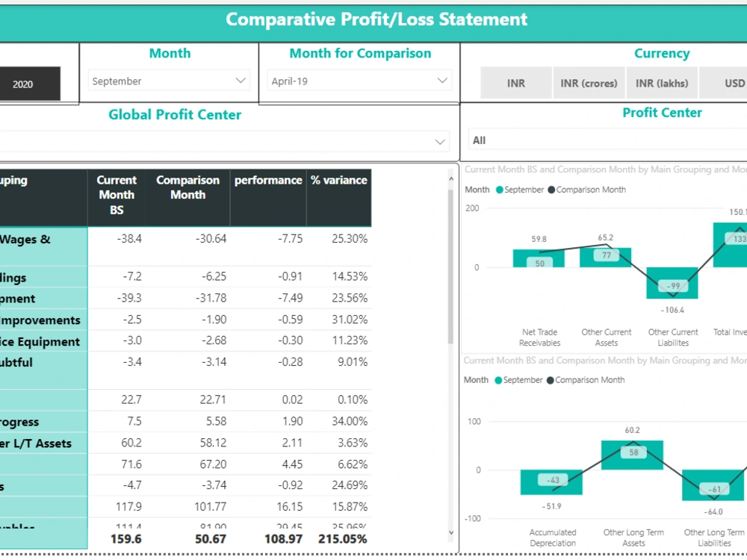The height and width of the screenshot is (560, 747).
Task: Select the Net Trade Receivables bar
Action: click(x=539, y=257)
